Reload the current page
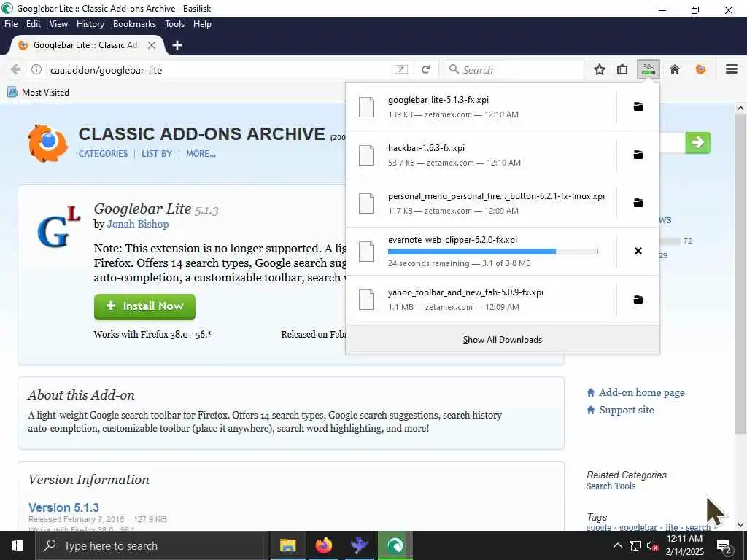The height and width of the screenshot is (560, 747). tap(425, 69)
